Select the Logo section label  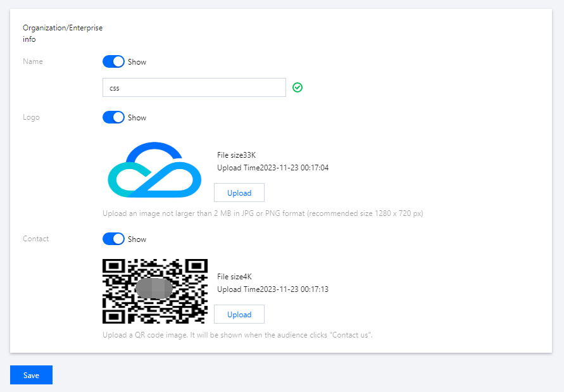coord(31,117)
